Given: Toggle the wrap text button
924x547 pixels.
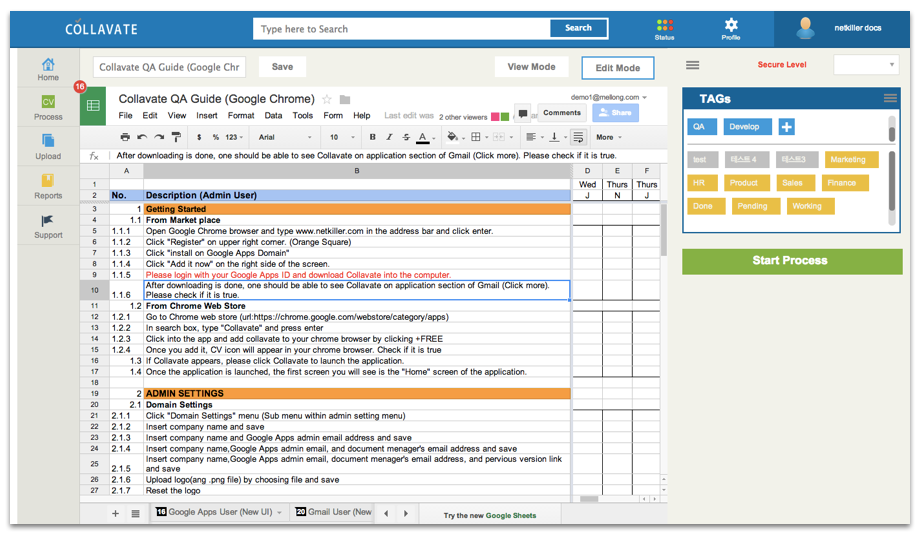Looking at the screenshot, I should (578, 137).
